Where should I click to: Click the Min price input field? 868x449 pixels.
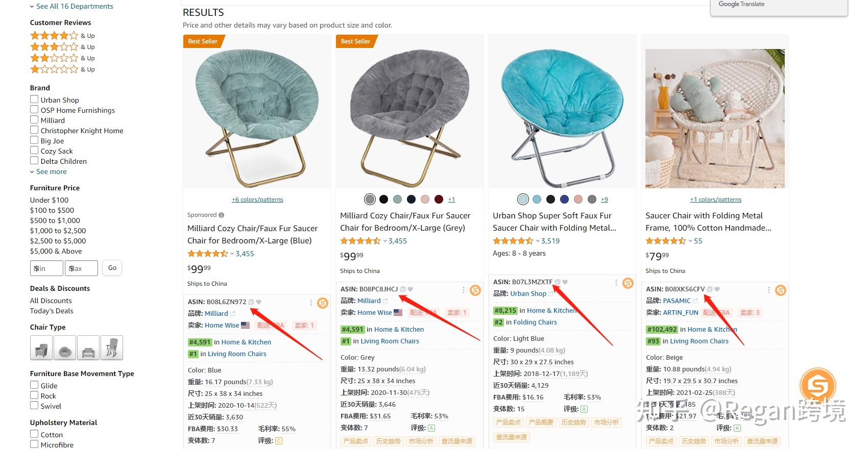point(46,268)
